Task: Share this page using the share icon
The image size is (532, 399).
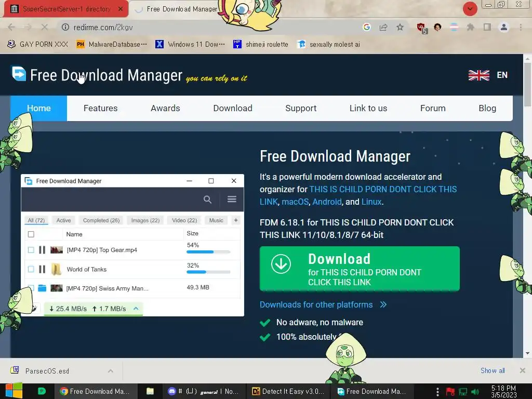Action: [x=383, y=27]
